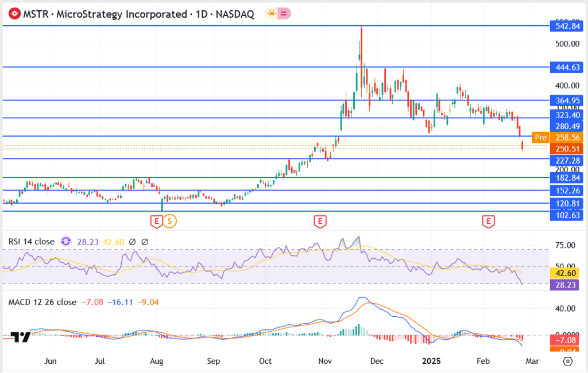
Task: Click the 542.84 resistance price label
Action: [x=566, y=26]
